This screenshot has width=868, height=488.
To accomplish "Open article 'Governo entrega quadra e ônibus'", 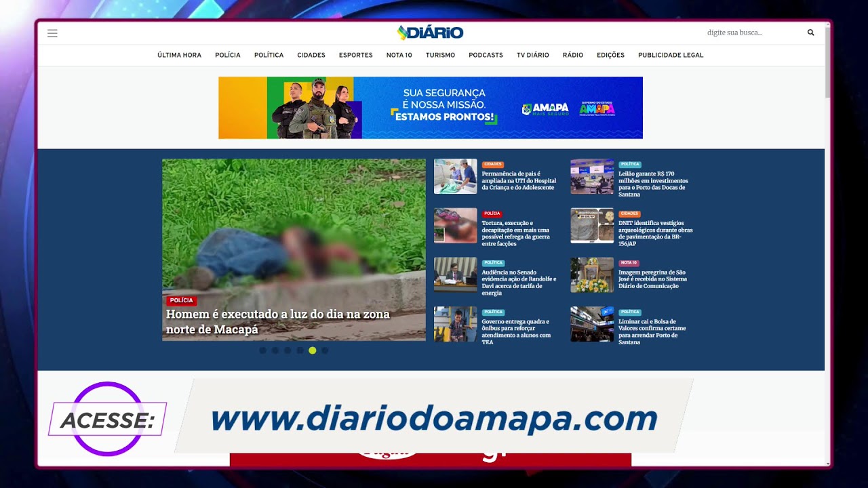I will [516, 332].
